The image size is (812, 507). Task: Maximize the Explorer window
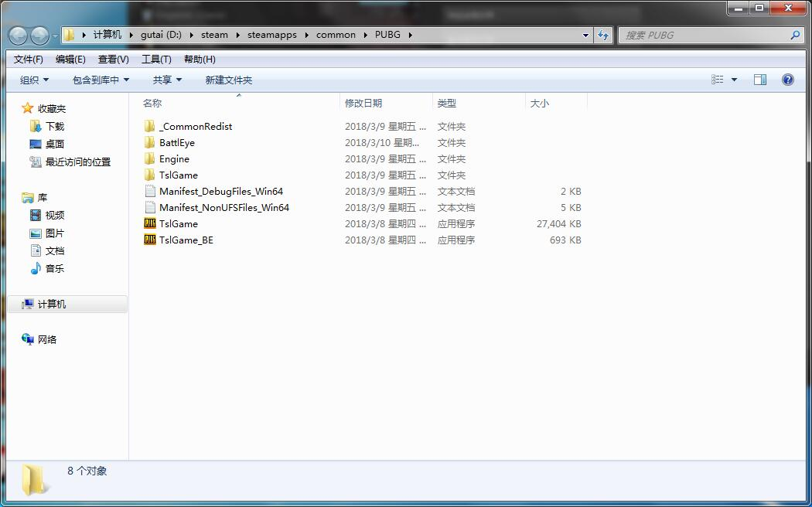(759, 8)
